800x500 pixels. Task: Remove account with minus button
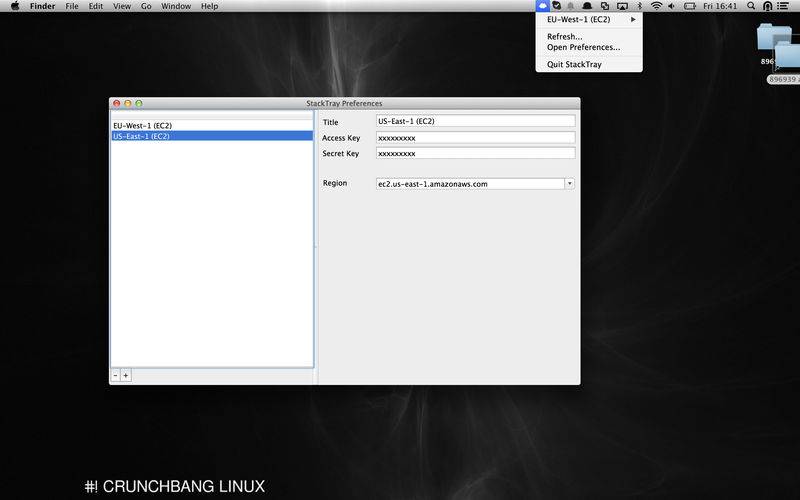[x=116, y=376]
